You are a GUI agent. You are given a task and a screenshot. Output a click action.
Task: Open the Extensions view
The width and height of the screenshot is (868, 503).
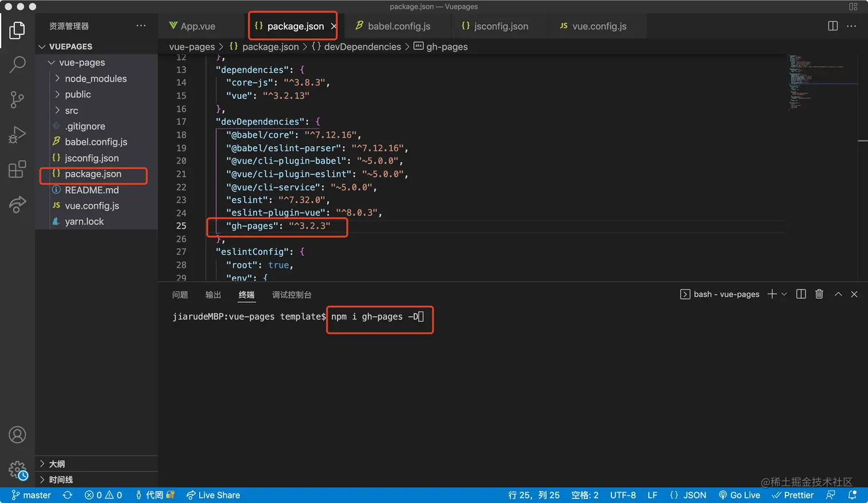pyautogui.click(x=17, y=169)
